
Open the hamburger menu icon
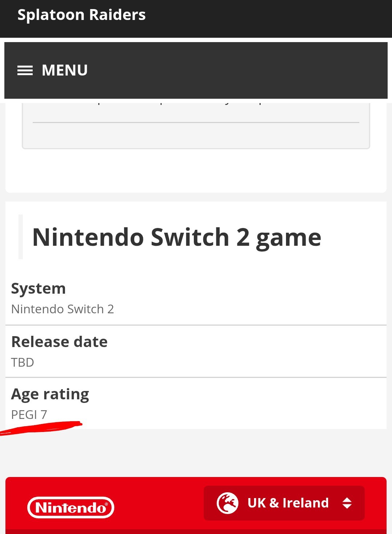tap(25, 70)
